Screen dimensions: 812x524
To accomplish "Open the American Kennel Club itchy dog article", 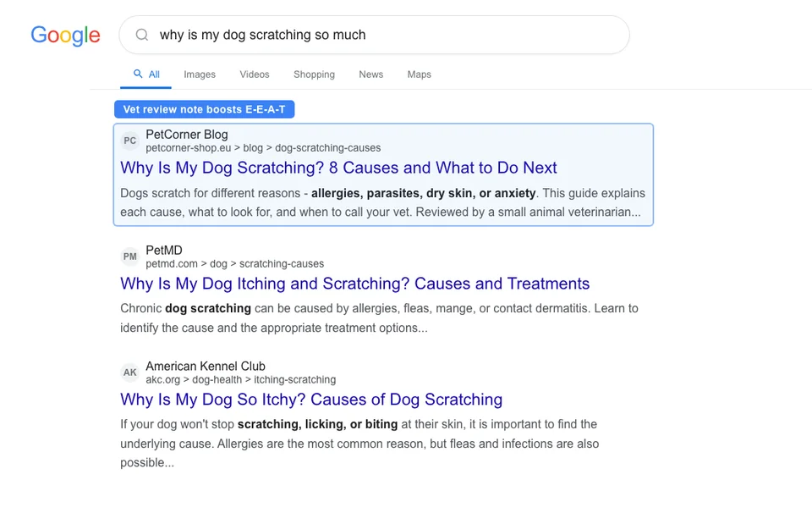I will (x=311, y=399).
